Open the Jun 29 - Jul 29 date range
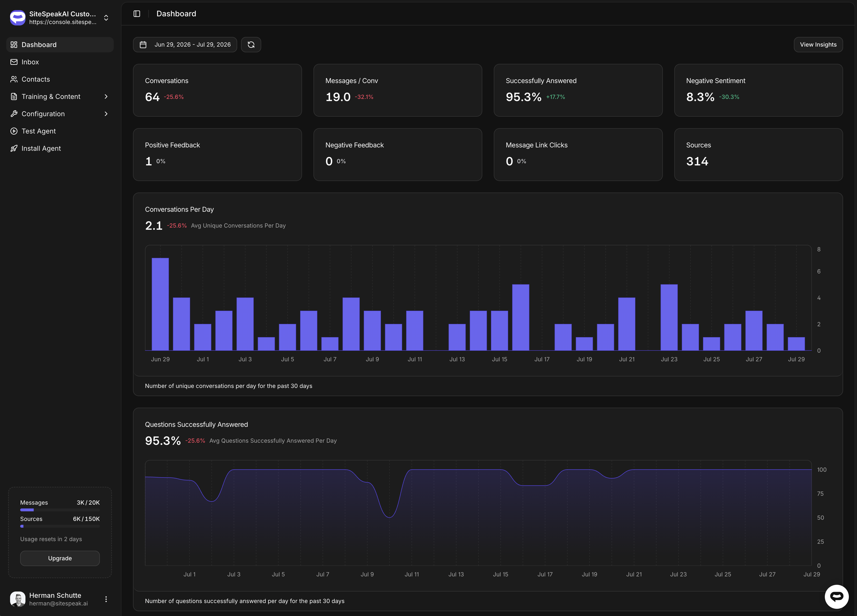857x616 pixels. click(185, 45)
